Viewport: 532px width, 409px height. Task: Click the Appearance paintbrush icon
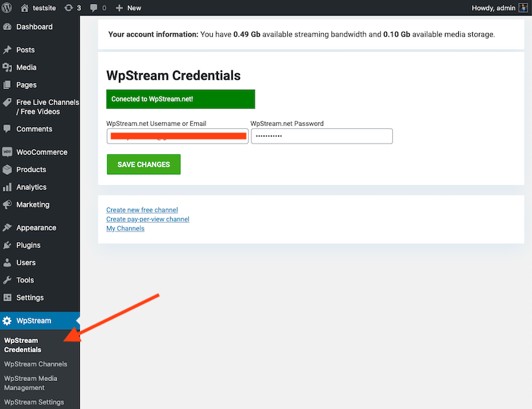pos(7,227)
